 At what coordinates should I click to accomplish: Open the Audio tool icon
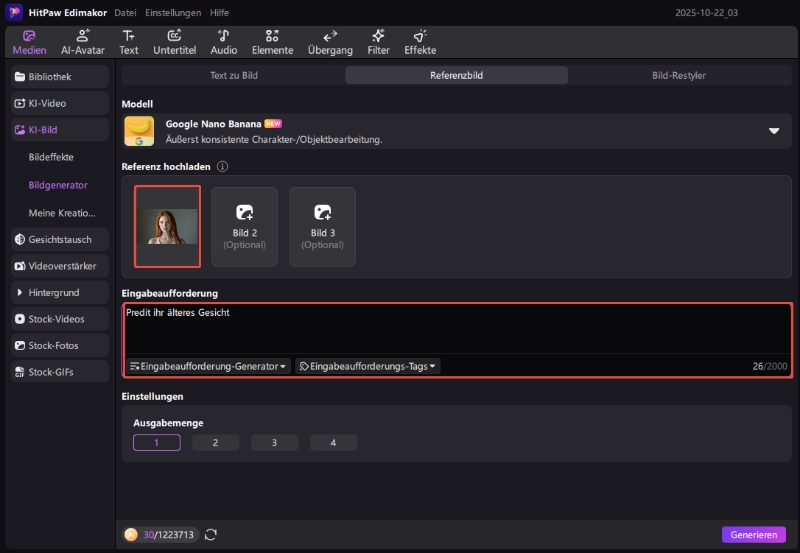(x=223, y=36)
